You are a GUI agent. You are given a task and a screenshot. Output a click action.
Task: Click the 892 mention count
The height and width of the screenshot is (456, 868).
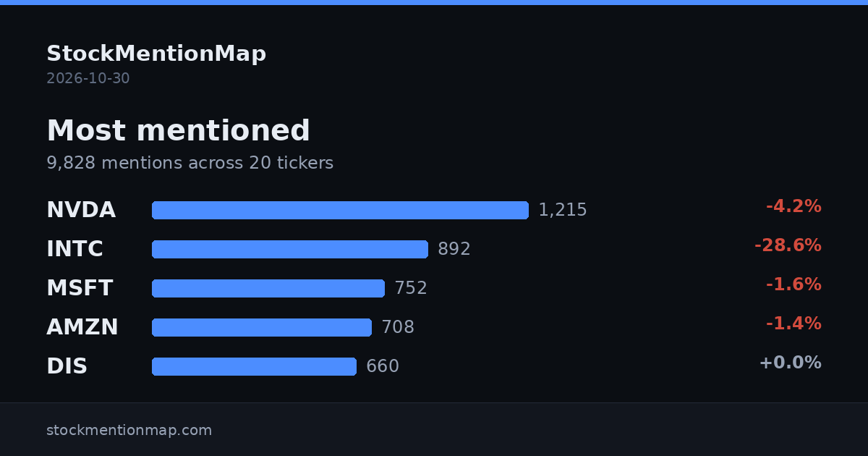pos(454,249)
